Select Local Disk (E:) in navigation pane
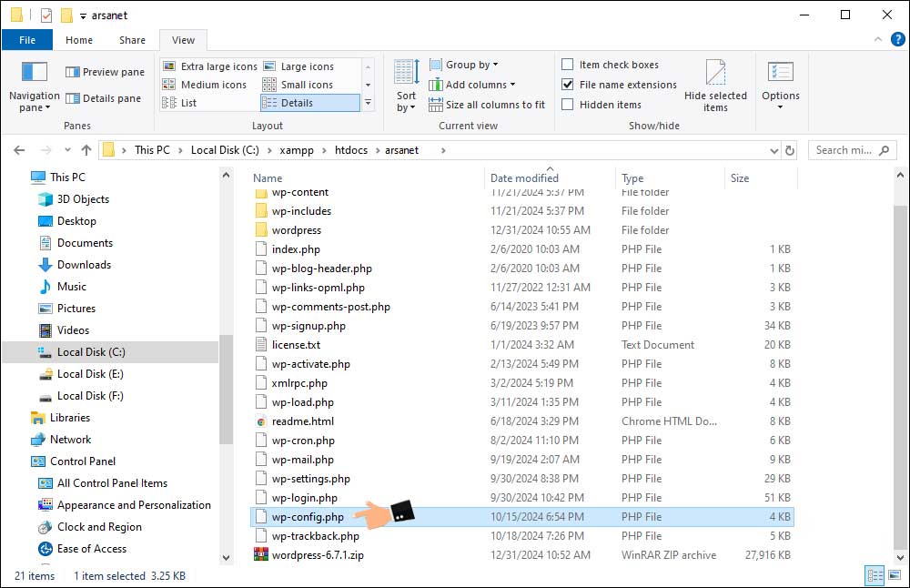Screen dimensions: 910x588 point(90,374)
